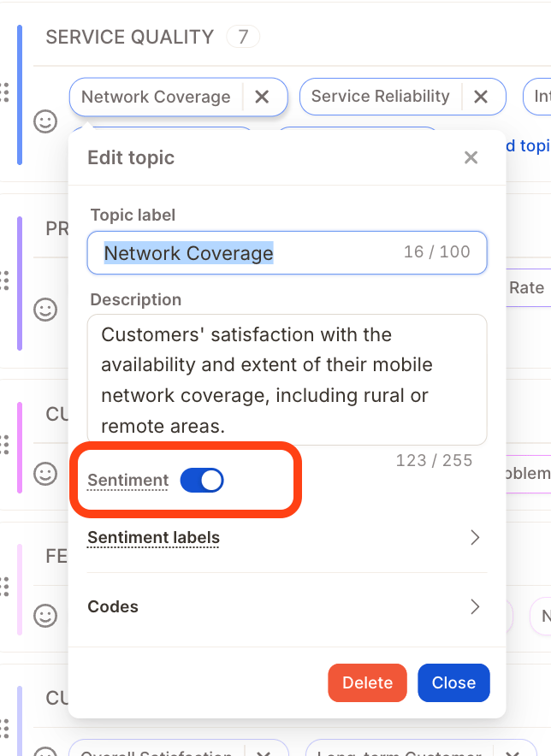Open the Sentiment labels row

[x=287, y=537]
